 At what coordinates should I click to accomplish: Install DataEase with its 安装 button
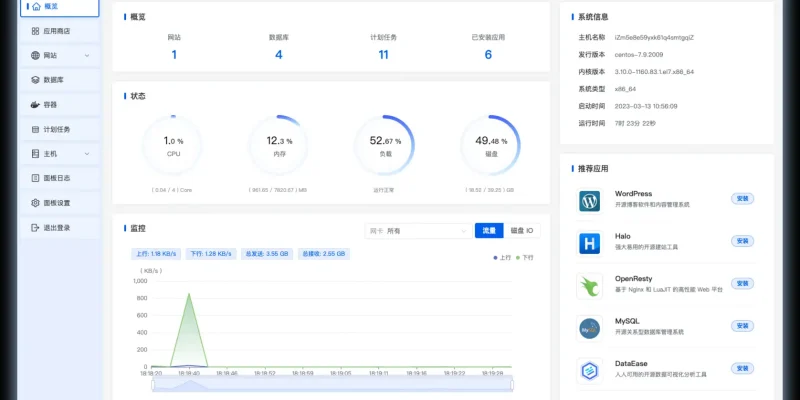point(742,368)
